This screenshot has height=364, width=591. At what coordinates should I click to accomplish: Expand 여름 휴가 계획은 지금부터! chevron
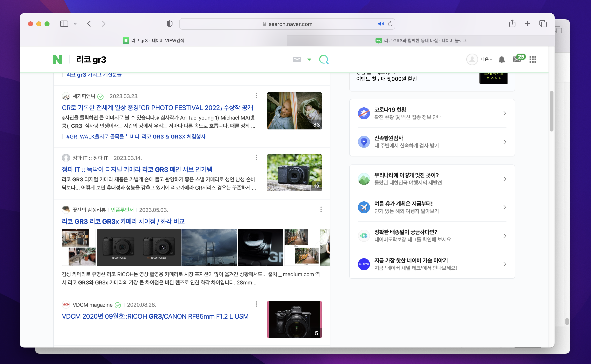[505, 207]
